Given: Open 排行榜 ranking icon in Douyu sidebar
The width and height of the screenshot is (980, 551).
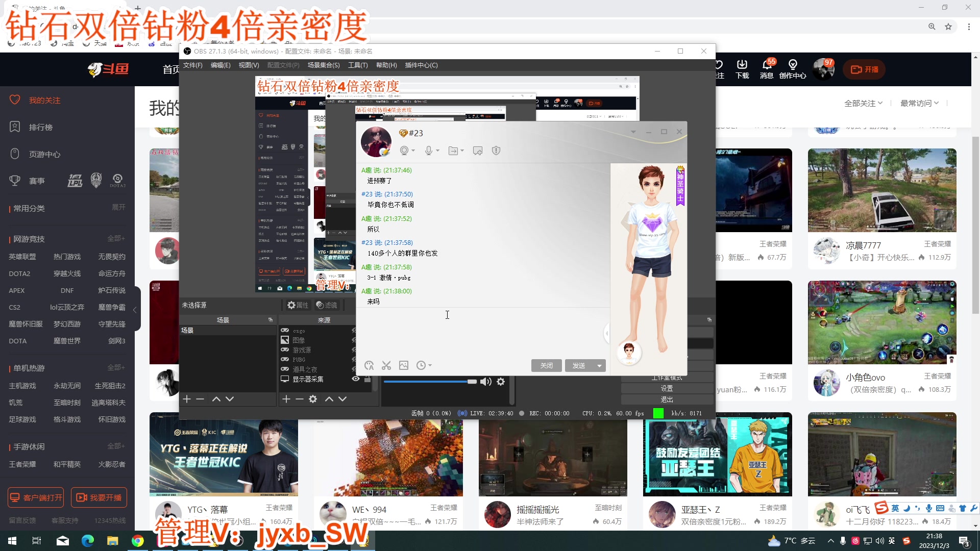Looking at the screenshot, I should tap(15, 127).
